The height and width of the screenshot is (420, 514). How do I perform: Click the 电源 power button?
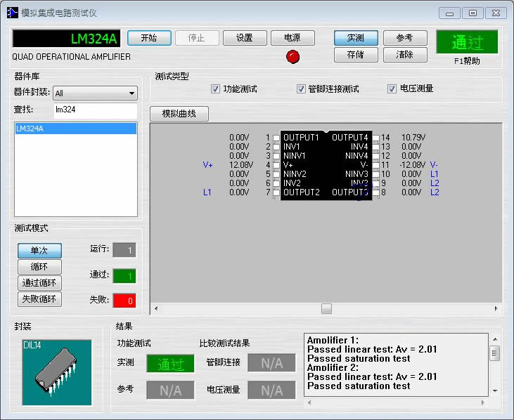[x=293, y=38]
